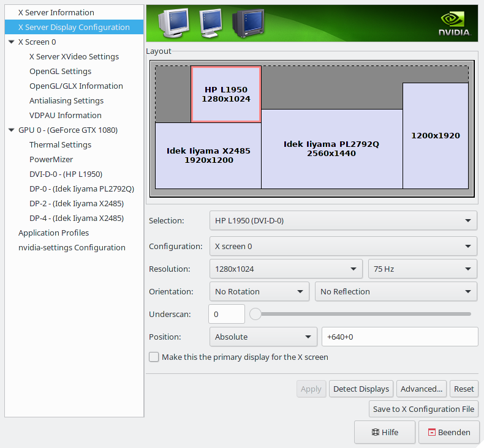Click the Beenden button label

(x=454, y=432)
